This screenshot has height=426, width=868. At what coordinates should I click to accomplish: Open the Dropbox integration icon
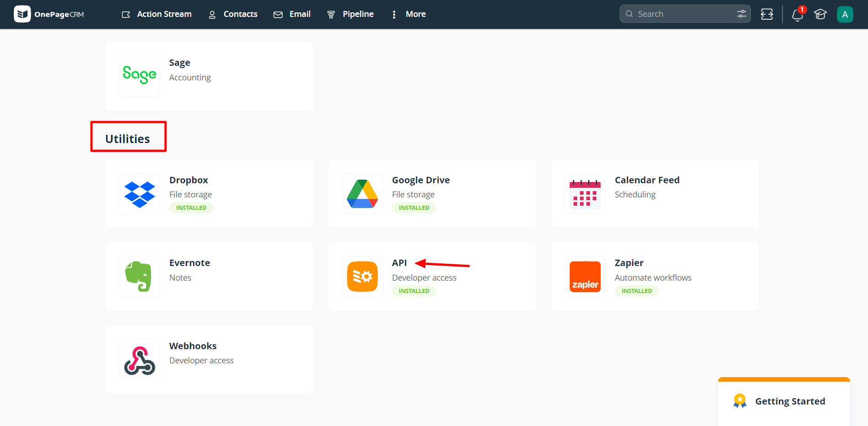click(x=139, y=194)
